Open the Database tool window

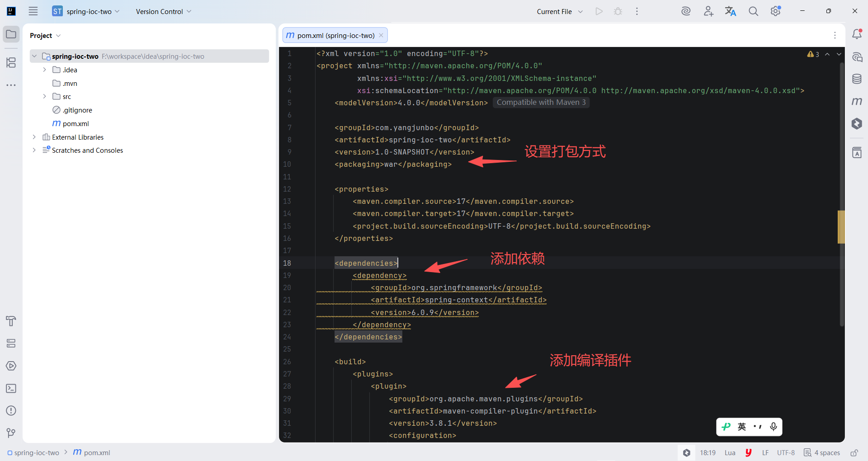pos(857,79)
